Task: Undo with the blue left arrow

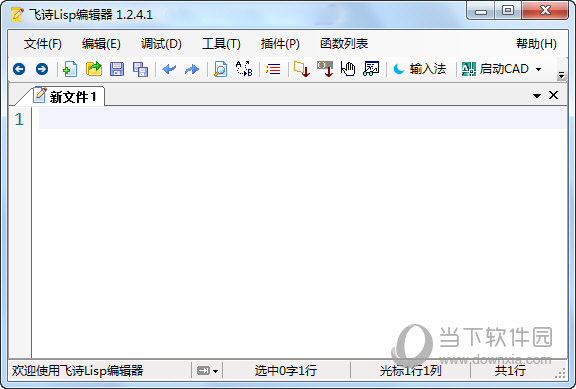Action: pos(169,69)
